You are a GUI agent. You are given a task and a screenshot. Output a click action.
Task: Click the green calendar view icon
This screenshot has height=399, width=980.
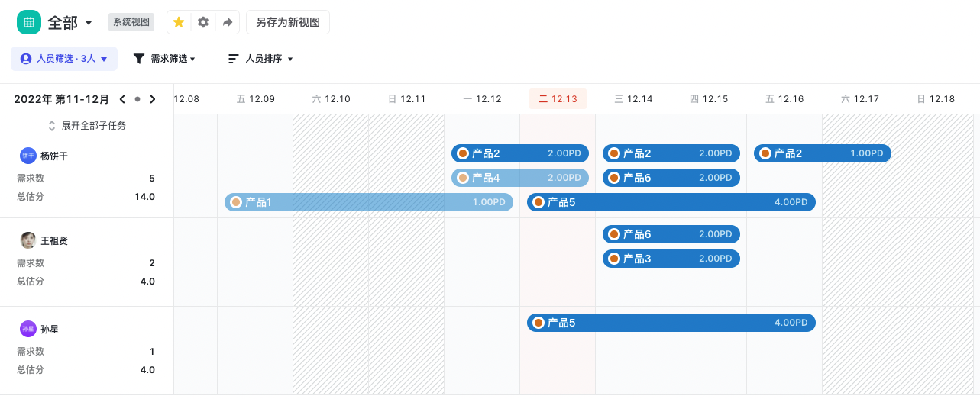pyautogui.click(x=29, y=22)
